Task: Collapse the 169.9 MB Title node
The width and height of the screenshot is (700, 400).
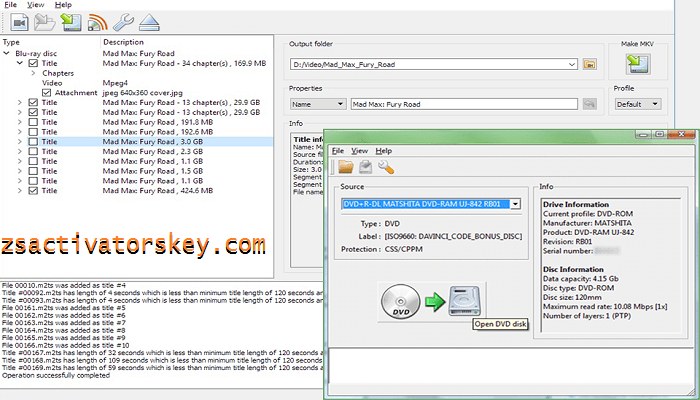Action: pos(20,63)
